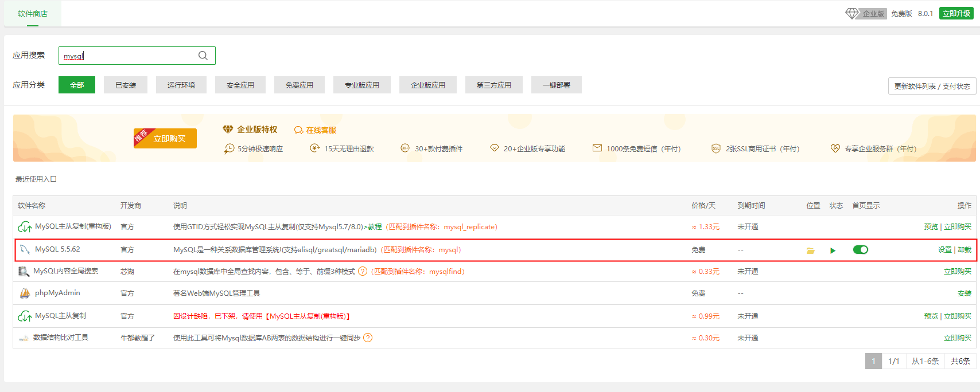Click help question mark for MySQL内容全局搜索
980x392 pixels.
[363, 271]
